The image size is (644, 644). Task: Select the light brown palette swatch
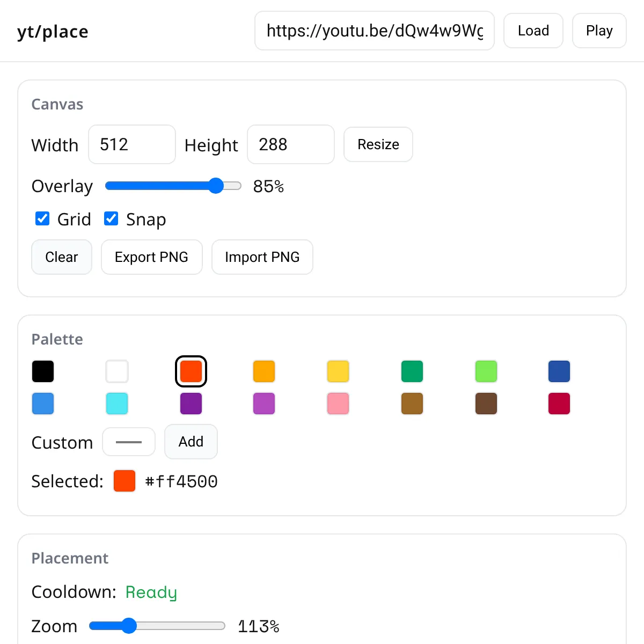tap(412, 404)
